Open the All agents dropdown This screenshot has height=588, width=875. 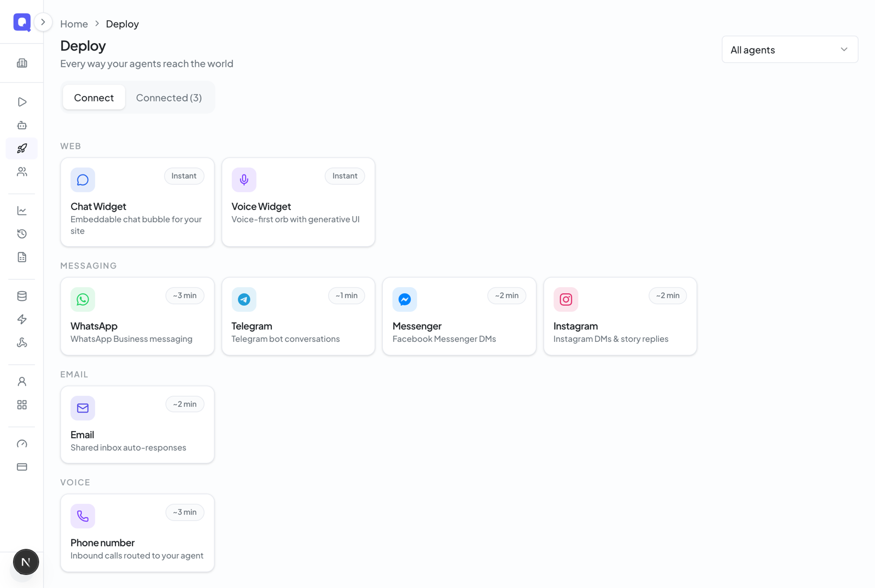coord(790,50)
